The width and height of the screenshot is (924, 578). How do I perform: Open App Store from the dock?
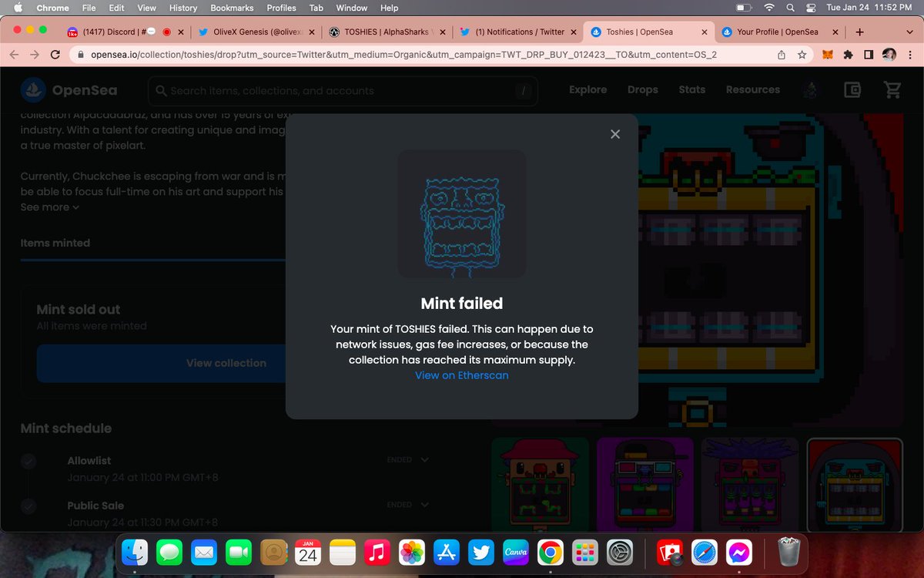point(446,553)
